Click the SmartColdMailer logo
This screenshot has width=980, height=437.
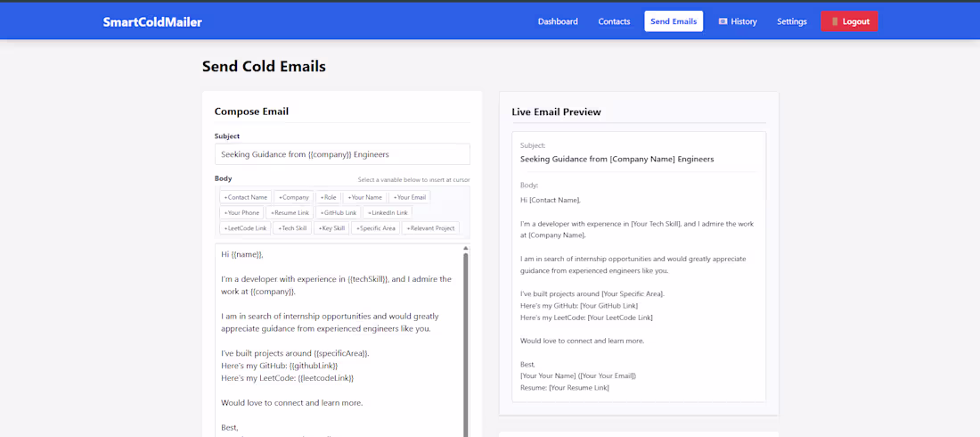pos(152,22)
